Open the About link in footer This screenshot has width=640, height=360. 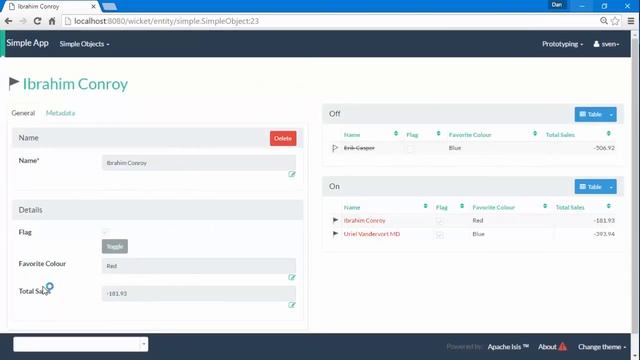pos(547,347)
